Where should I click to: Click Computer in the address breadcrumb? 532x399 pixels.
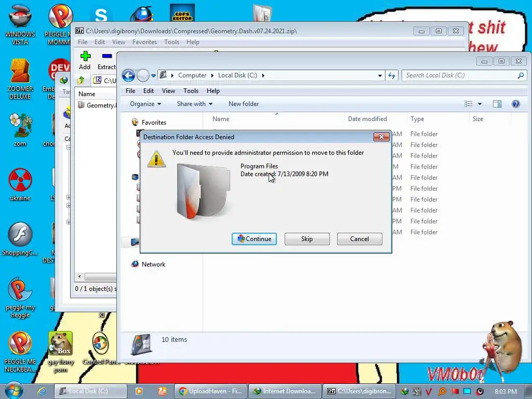click(x=192, y=75)
